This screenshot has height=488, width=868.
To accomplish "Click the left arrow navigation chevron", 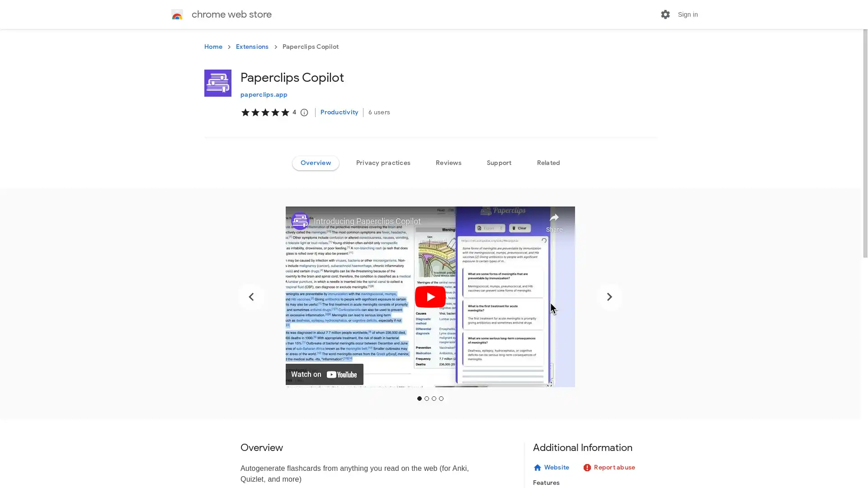I will pos(251,296).
